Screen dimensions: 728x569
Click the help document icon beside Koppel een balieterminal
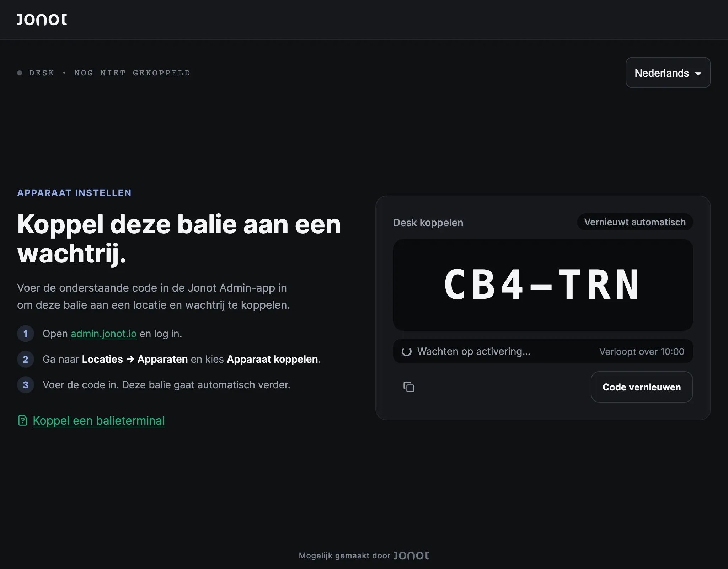click(x=23, y=421)
